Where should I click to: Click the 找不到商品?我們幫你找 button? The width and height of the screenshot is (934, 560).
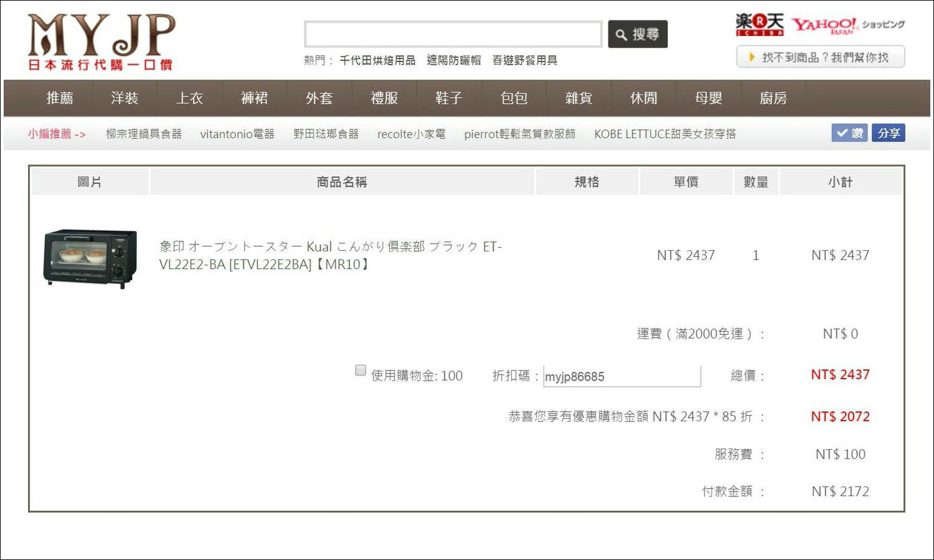821,57
